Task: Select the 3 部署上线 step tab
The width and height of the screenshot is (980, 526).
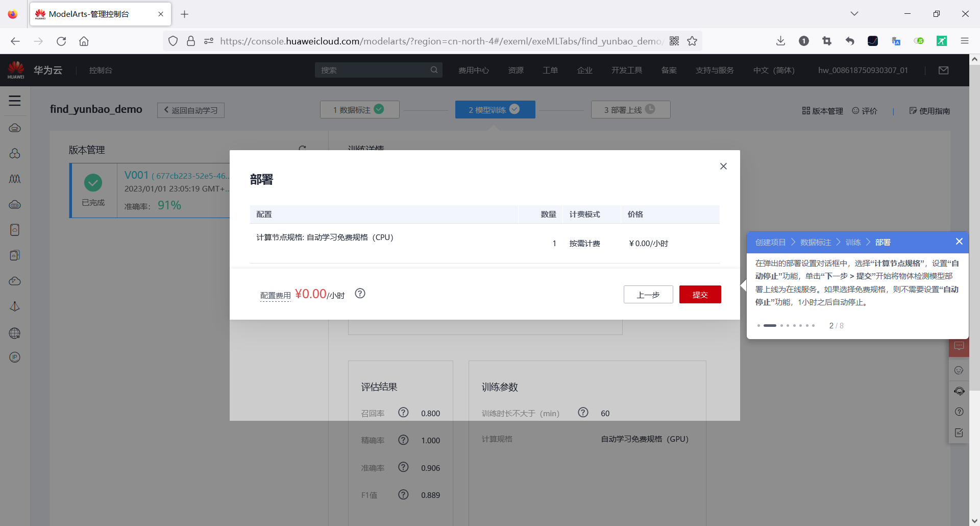Action: (x=630, y=109)
